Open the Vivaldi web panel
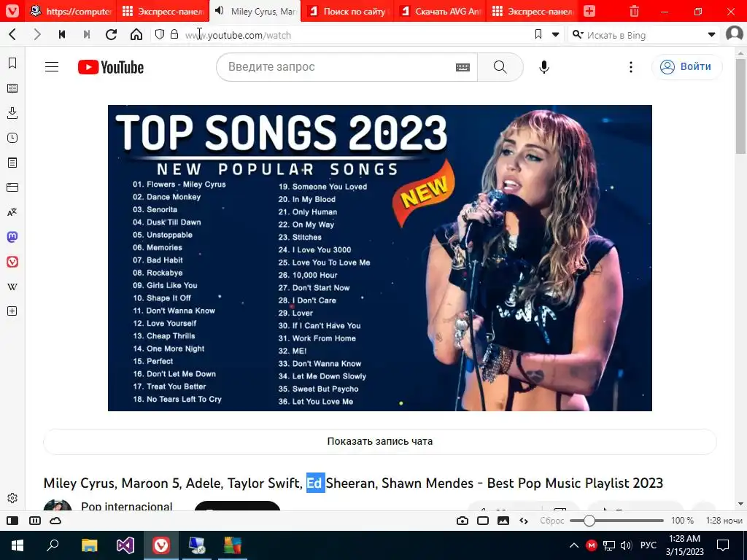This screenshot has height=560, width=747. pyautogui.click(x=12, y=262)
